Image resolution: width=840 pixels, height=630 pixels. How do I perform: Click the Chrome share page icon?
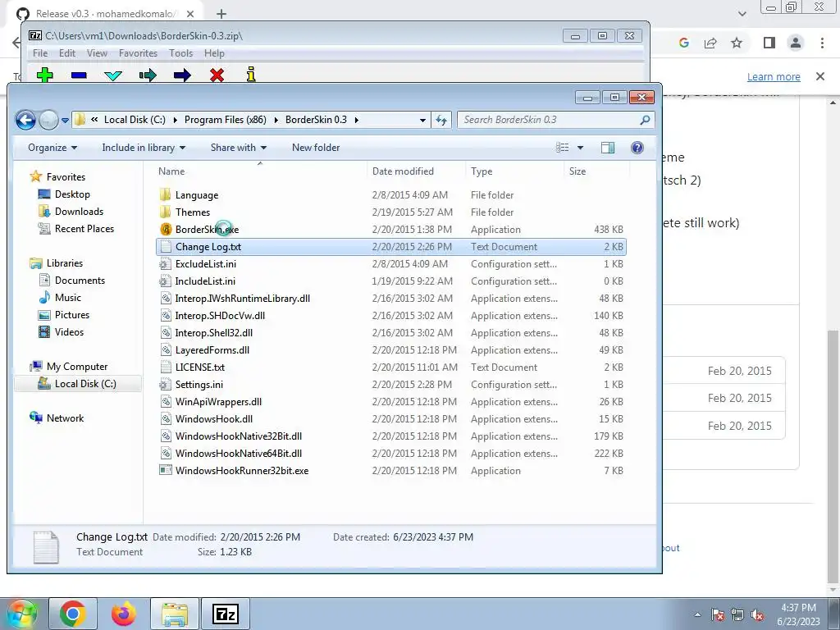[710, 43]
